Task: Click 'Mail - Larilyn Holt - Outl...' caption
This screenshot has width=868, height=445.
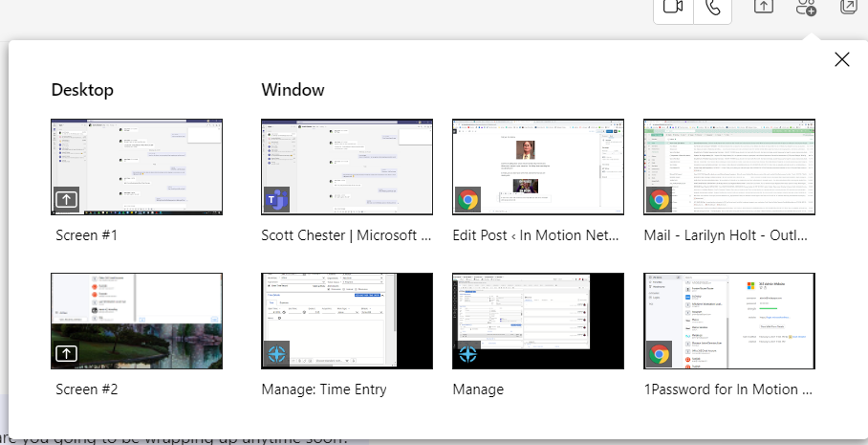Action: 726,235
